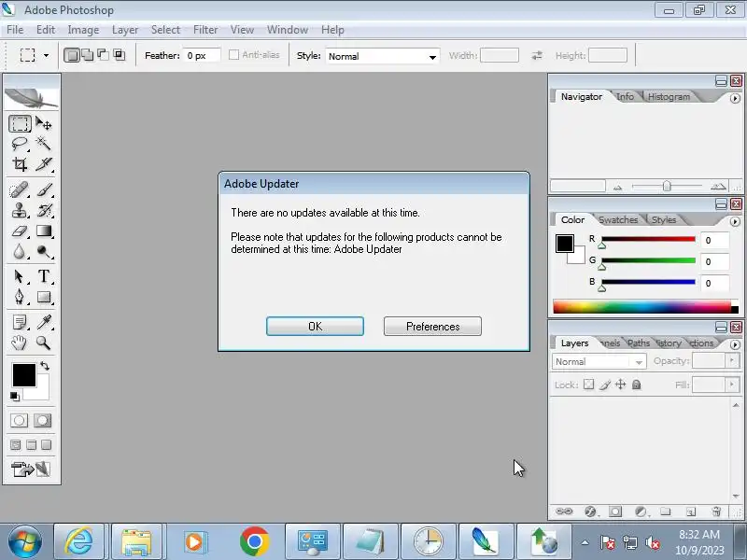Select the Magic Wand tool

(43, 144)
